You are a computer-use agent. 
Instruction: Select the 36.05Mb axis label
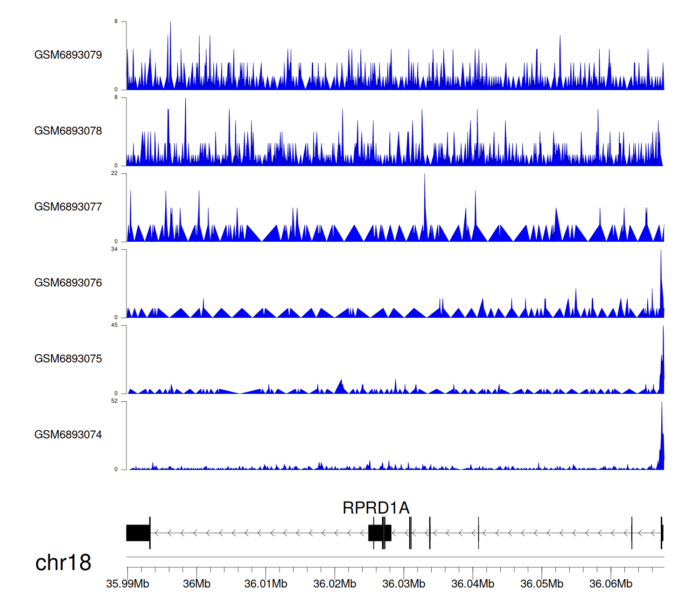click(542, 584)
